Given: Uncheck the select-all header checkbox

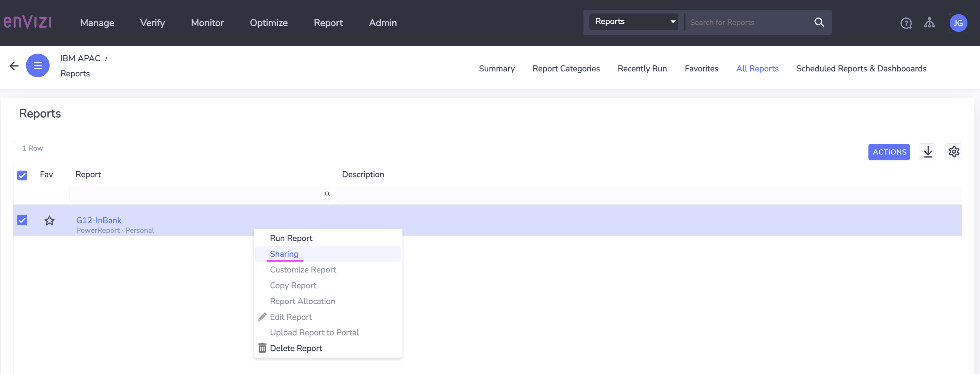Looking at the screenshot, I should pyautogui.click(x=22, y=175).
